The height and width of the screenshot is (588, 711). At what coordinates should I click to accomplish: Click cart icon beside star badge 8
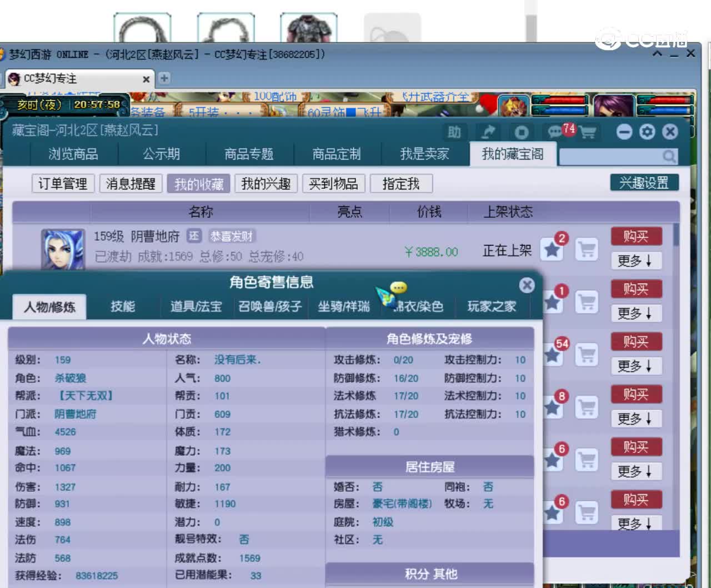pyautogui.click(x=587, y=407)
